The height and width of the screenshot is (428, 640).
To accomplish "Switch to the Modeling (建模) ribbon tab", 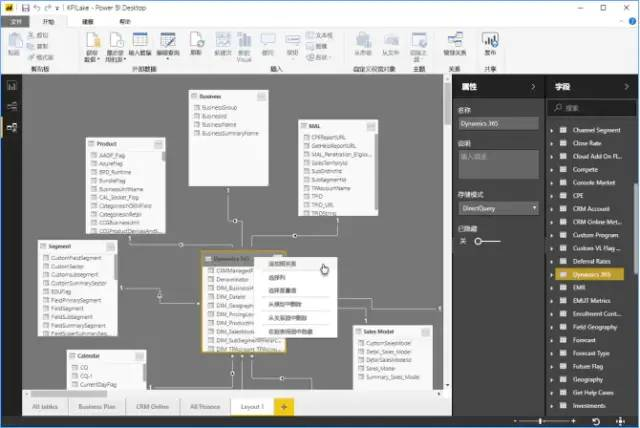I will click(87, 22).
